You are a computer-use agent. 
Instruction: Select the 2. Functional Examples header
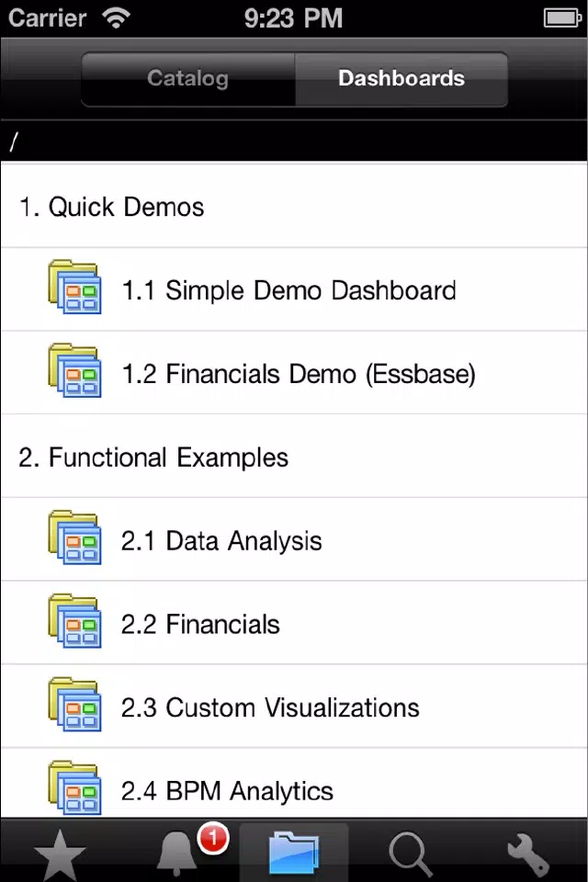(x=294, y=457)
